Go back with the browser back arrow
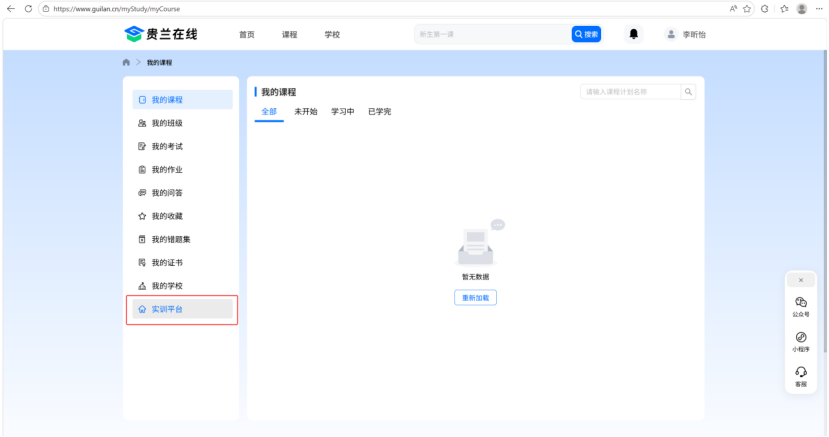Image resolution: width=829 pixels, height=437 pixels. [11, 8]
